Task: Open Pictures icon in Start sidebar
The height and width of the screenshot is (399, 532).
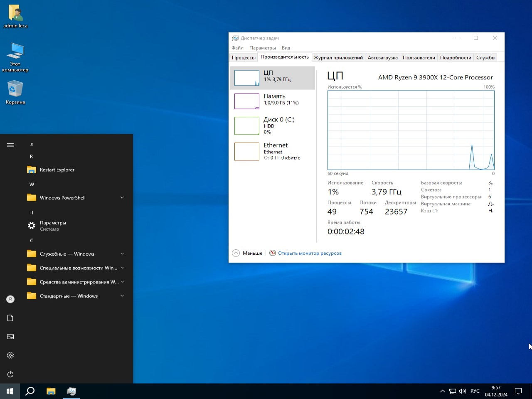Action: click(x=10, y=337)
